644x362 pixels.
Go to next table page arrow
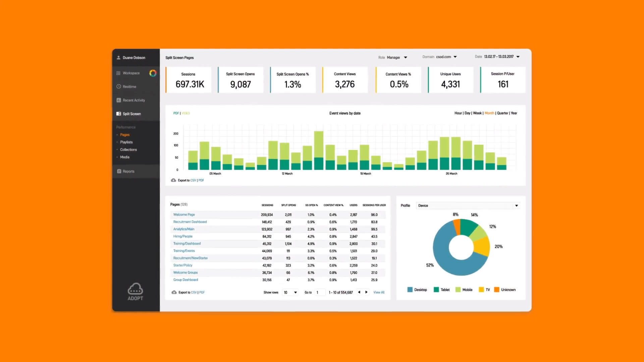pyautogui.click(x=367, y=292)
